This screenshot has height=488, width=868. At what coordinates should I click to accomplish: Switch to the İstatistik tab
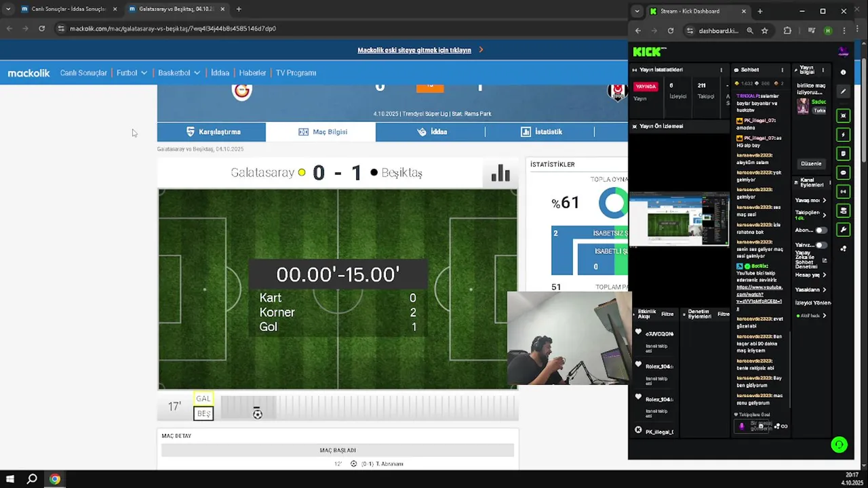tap(540, 131)
